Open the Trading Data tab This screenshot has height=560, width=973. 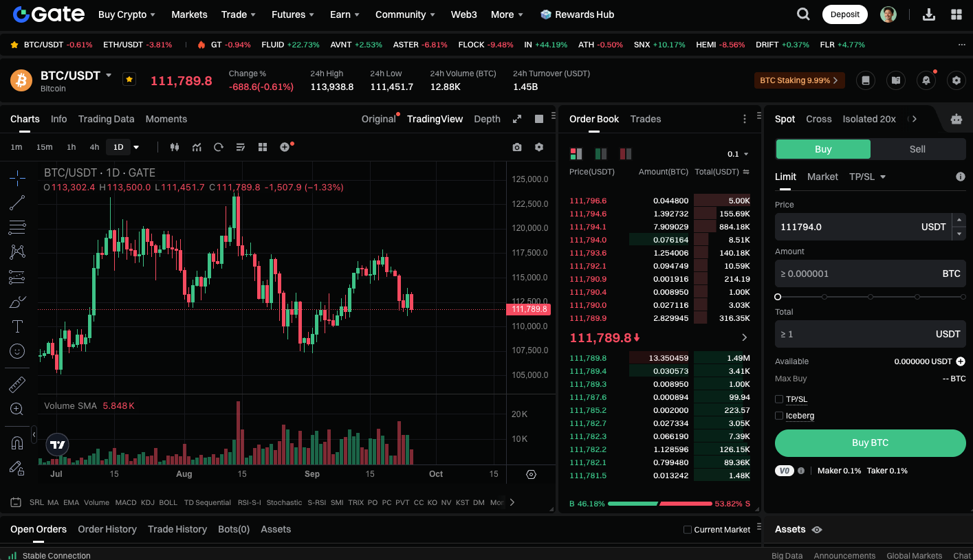(x=106, y=119)
